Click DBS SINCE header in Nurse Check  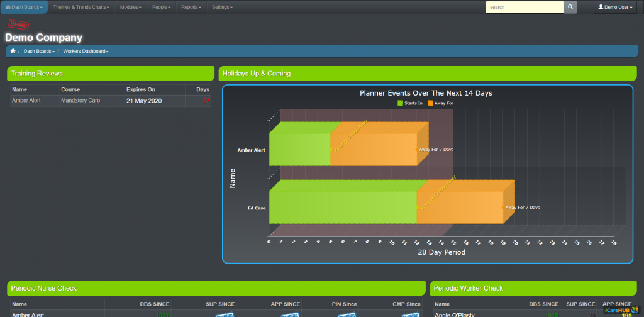[x=153, y=304]
